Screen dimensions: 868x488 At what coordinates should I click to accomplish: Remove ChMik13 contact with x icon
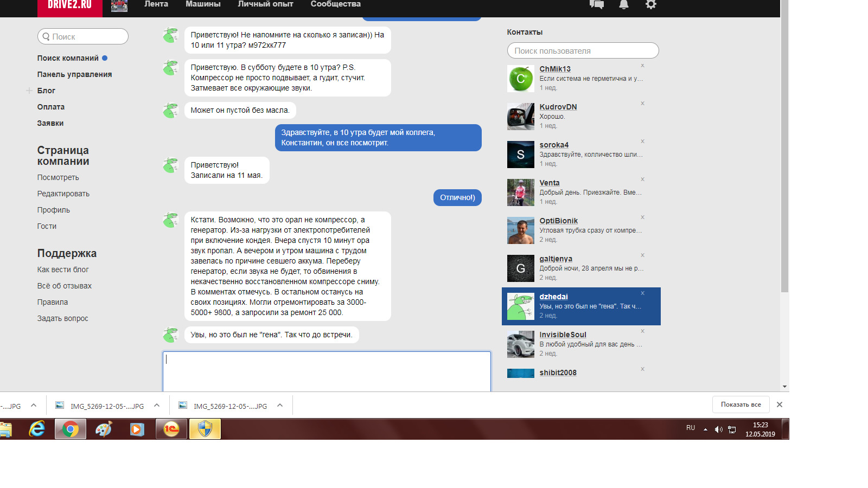tap(642, 66)
